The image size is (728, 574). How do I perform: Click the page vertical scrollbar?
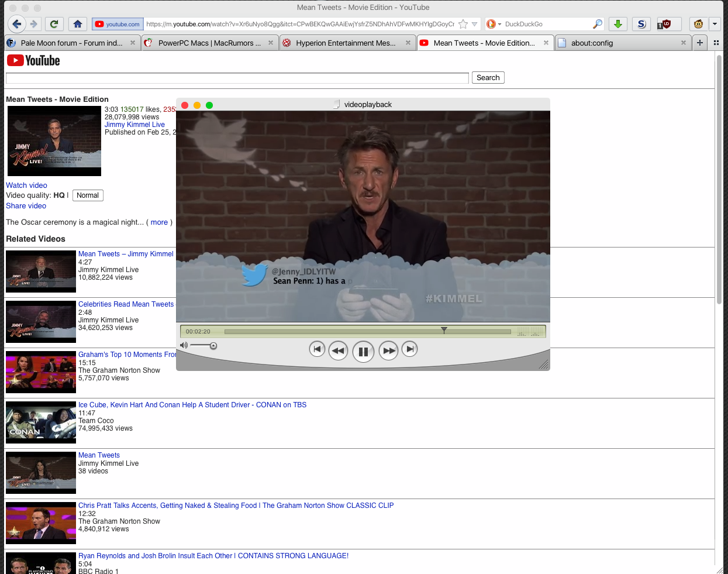tap(719, 178)
